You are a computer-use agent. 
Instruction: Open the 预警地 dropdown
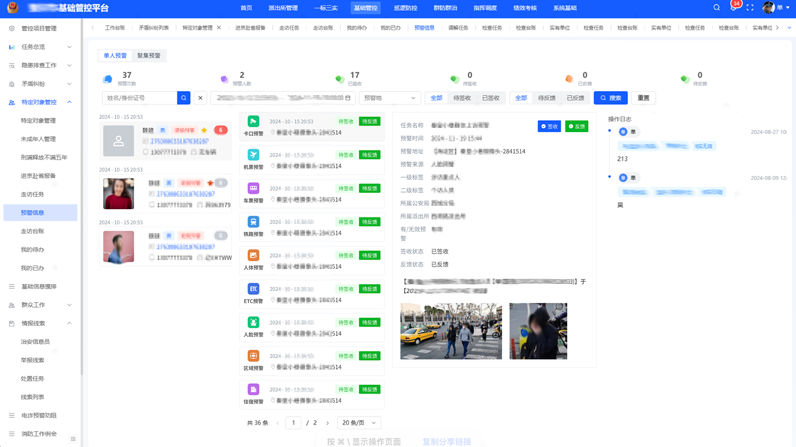point(388,98)
